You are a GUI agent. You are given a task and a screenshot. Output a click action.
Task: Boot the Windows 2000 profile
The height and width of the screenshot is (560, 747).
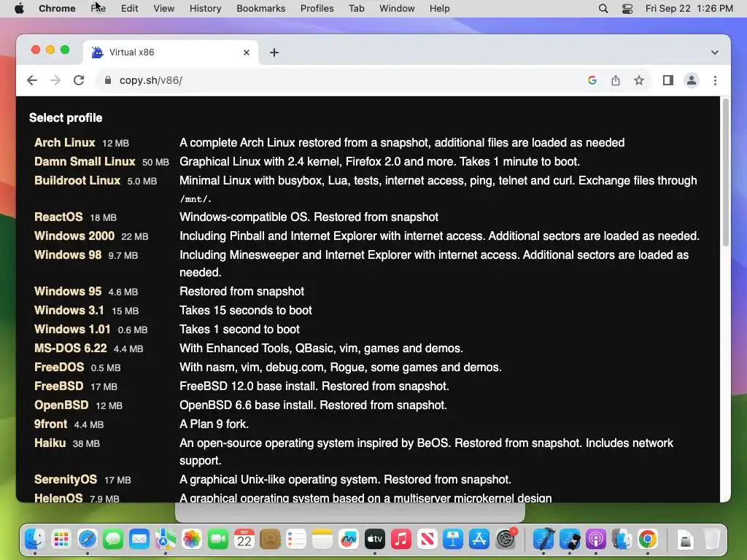[x=74, y=236]
